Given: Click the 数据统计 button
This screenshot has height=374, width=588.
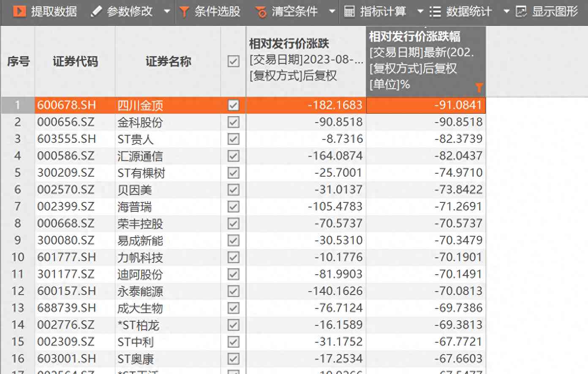Looking at the screenshot, I should [461, 11].
